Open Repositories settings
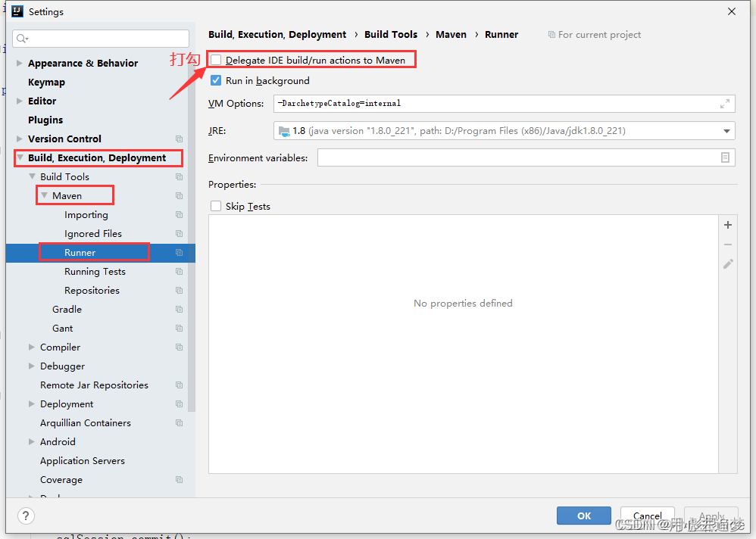 [92, 291]
